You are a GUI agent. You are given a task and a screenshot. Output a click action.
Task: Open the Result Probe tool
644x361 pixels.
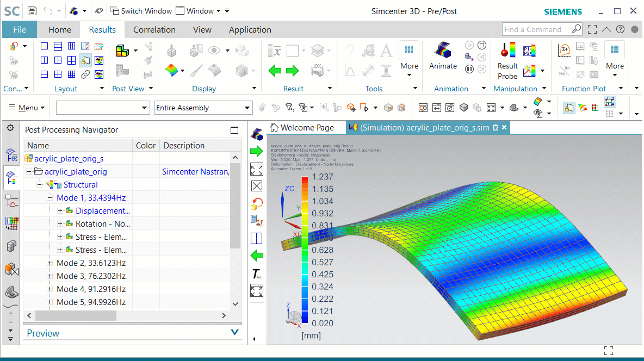tap(507, 60)
